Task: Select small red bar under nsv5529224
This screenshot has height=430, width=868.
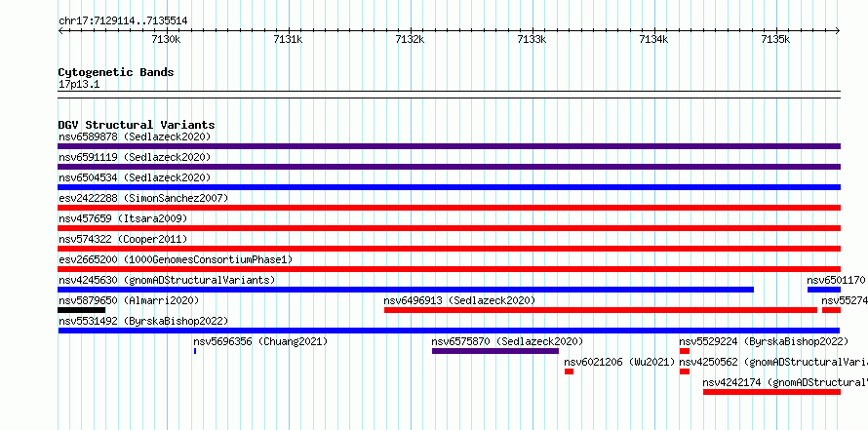Action: click(685, 351)
